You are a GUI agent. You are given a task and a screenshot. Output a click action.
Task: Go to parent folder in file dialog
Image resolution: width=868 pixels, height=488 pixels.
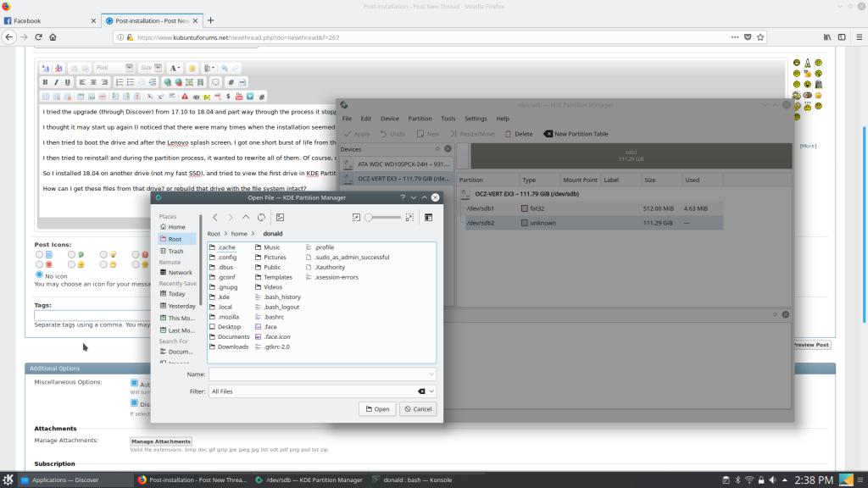[246, 218]
